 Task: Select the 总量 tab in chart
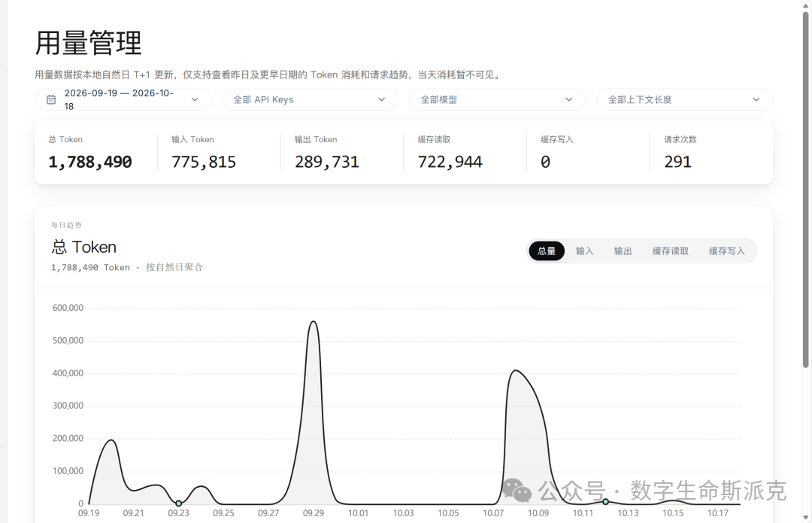[547, 251]
